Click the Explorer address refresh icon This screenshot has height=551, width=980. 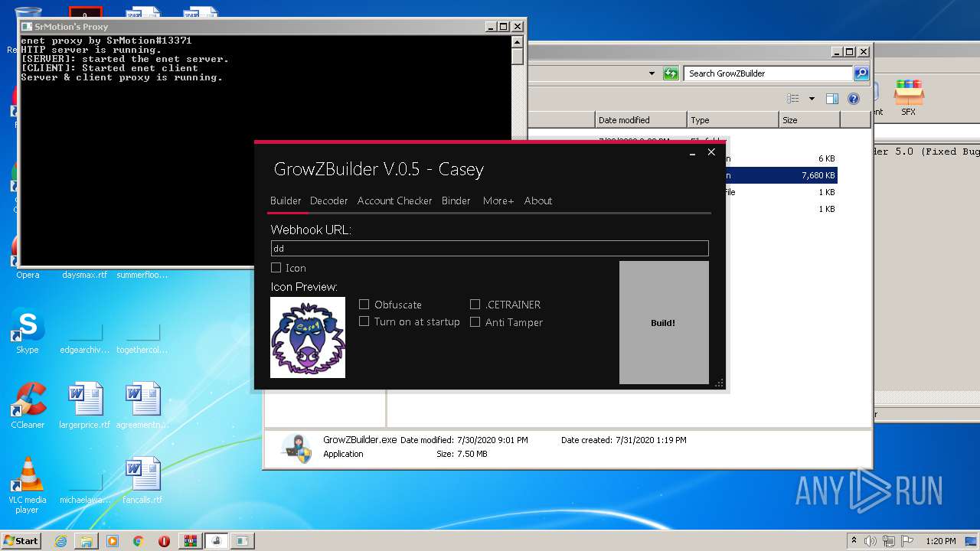point(671,73)
